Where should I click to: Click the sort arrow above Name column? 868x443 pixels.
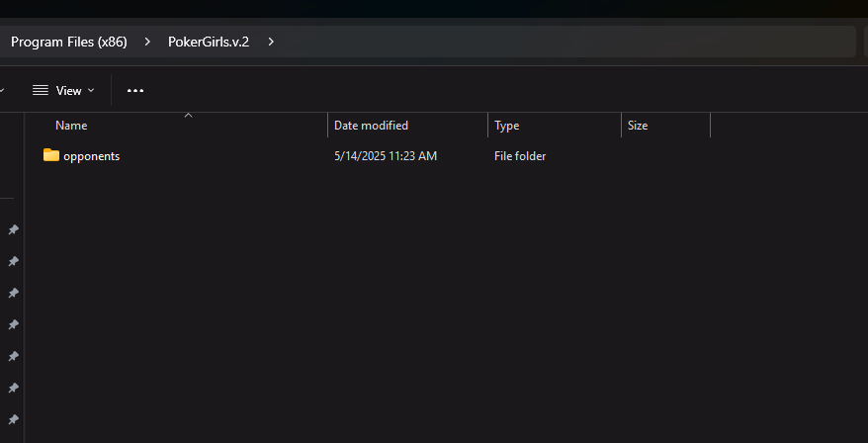coord(188,116)
